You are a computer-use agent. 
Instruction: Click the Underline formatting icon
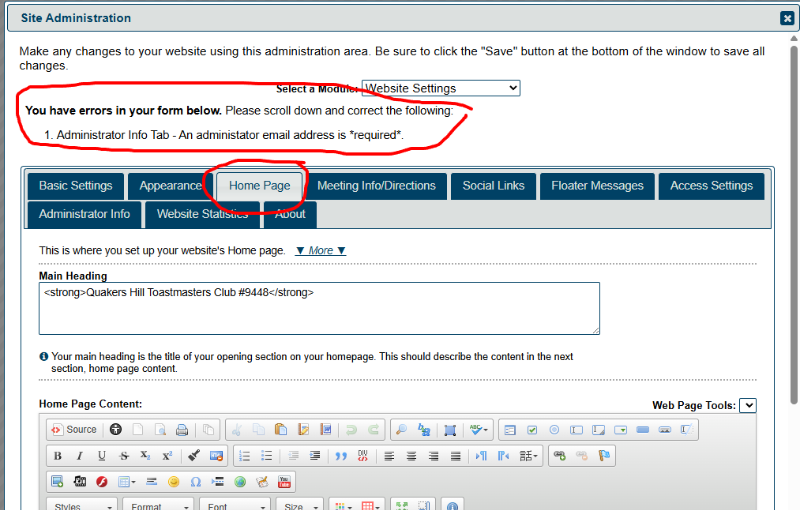click(x=102, y=456)
